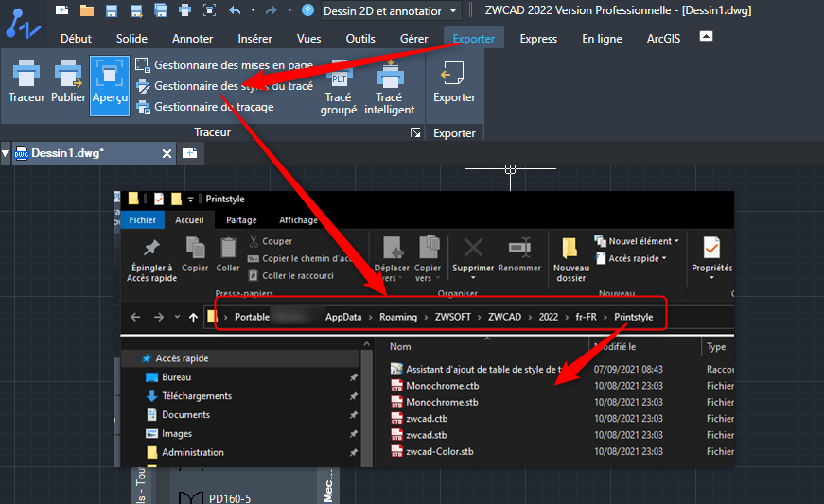Select the zwcad-Color.stb file
The width and height of the screenshot is (824, 504).
[x=439, y=451]
